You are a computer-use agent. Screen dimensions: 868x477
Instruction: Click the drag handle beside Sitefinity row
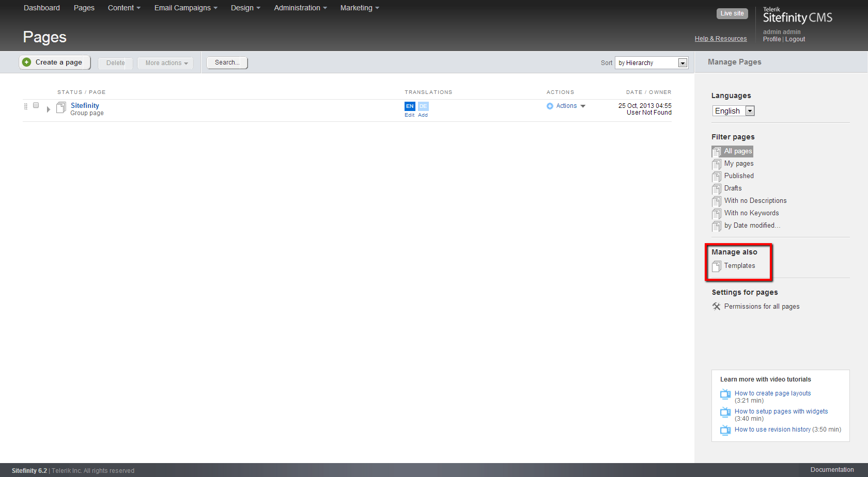click(x=26, y=106)
